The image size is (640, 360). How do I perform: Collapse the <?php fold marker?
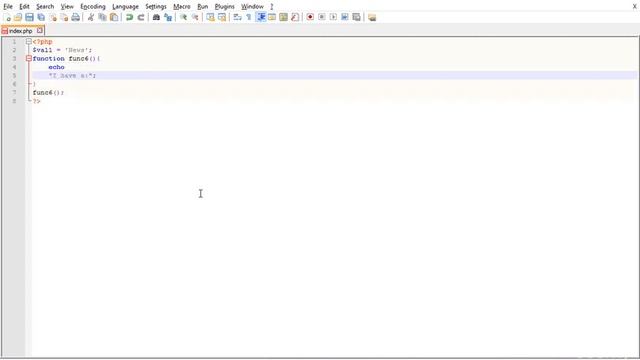(29, 42)
